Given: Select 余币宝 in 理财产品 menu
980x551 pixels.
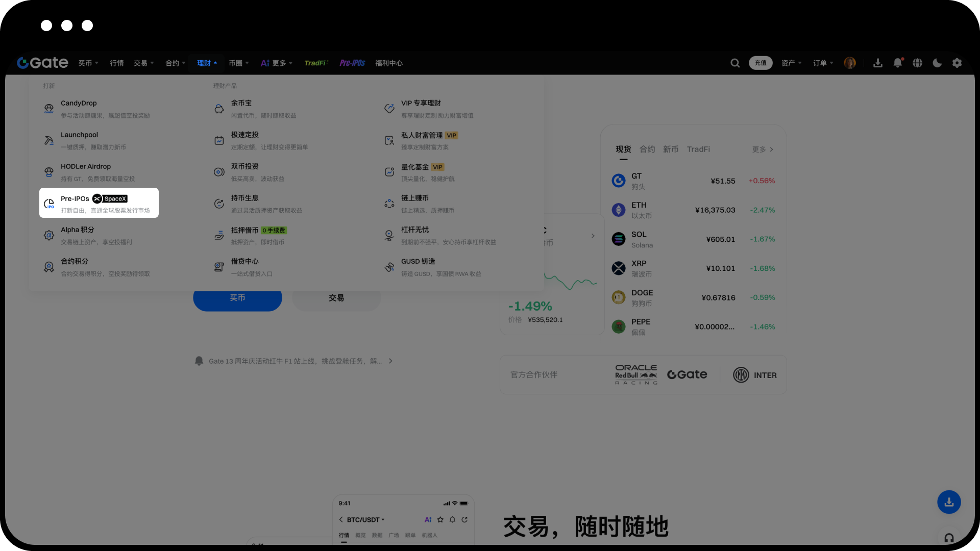Looking at the screenshot, I should coord(241,103).
